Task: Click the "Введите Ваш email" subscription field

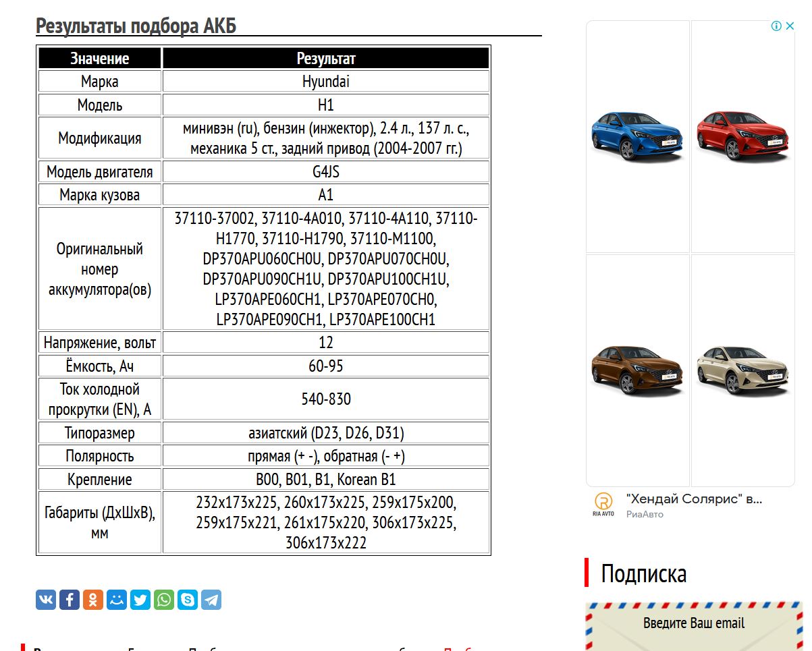Action: [694, 623]
